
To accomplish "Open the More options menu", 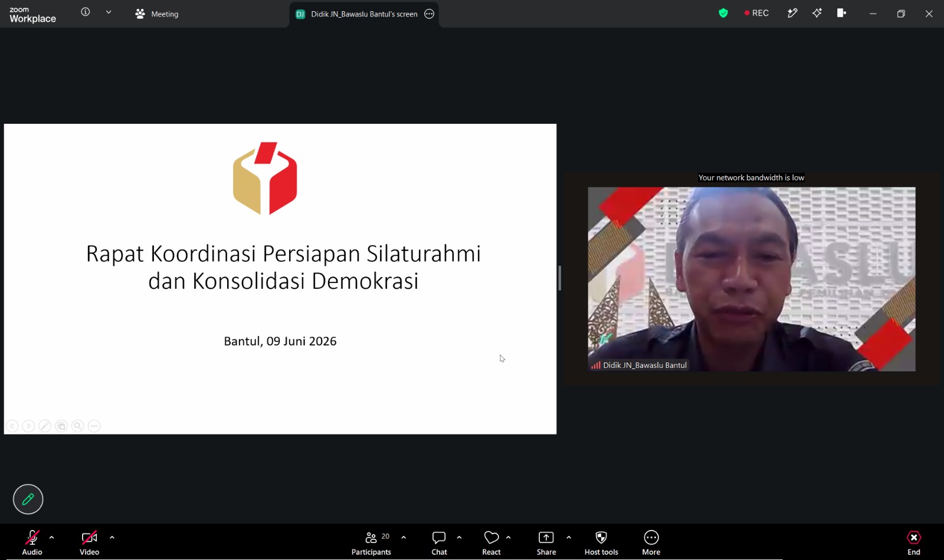I will click(651, 542).
